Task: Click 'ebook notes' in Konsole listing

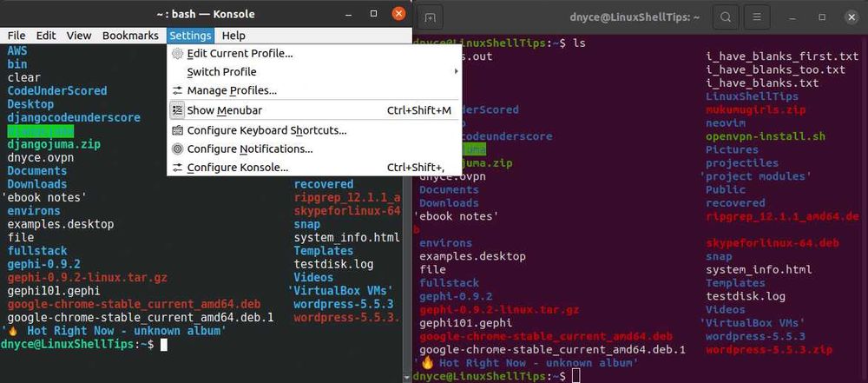Action: [43, 197]
